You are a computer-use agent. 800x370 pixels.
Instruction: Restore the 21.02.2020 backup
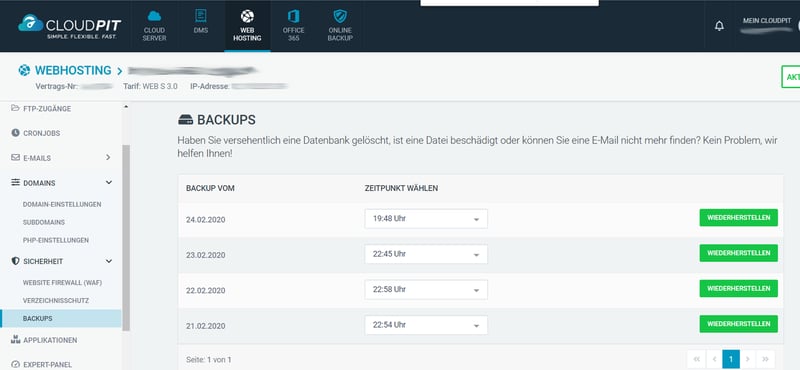738,324
